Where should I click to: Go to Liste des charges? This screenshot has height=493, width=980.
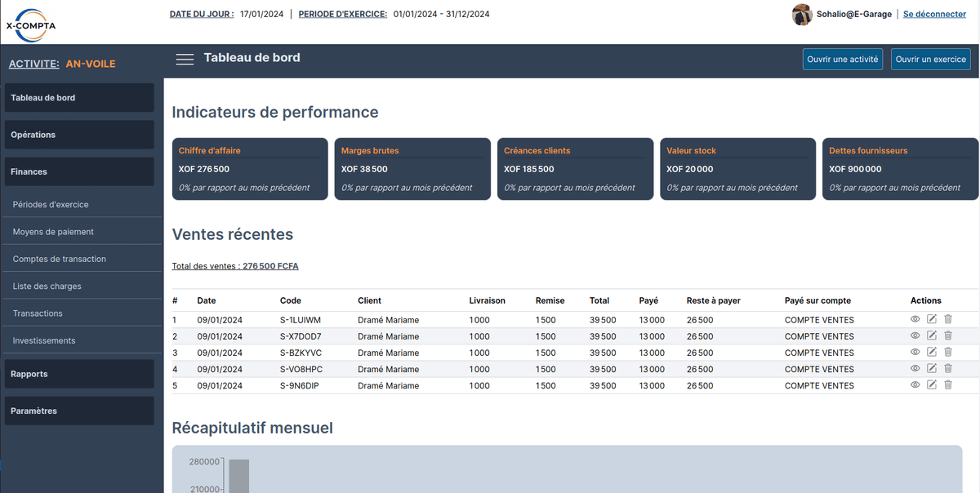click(47, 286)
